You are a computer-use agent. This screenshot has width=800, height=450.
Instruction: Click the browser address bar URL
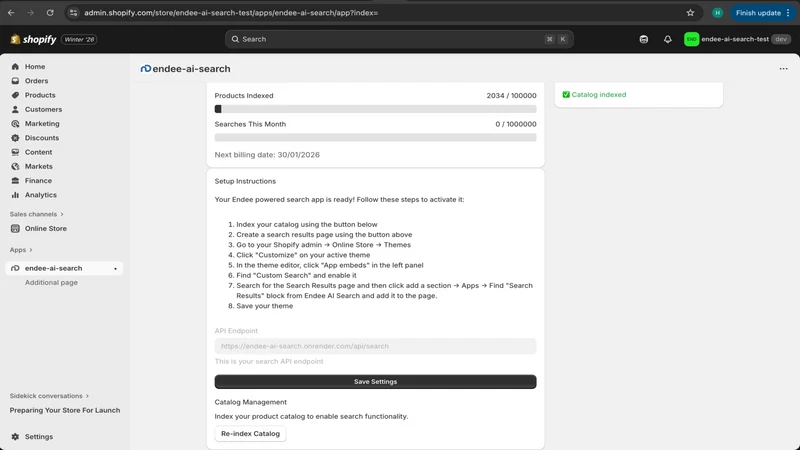pyautogui.click(x=231, y=13)
